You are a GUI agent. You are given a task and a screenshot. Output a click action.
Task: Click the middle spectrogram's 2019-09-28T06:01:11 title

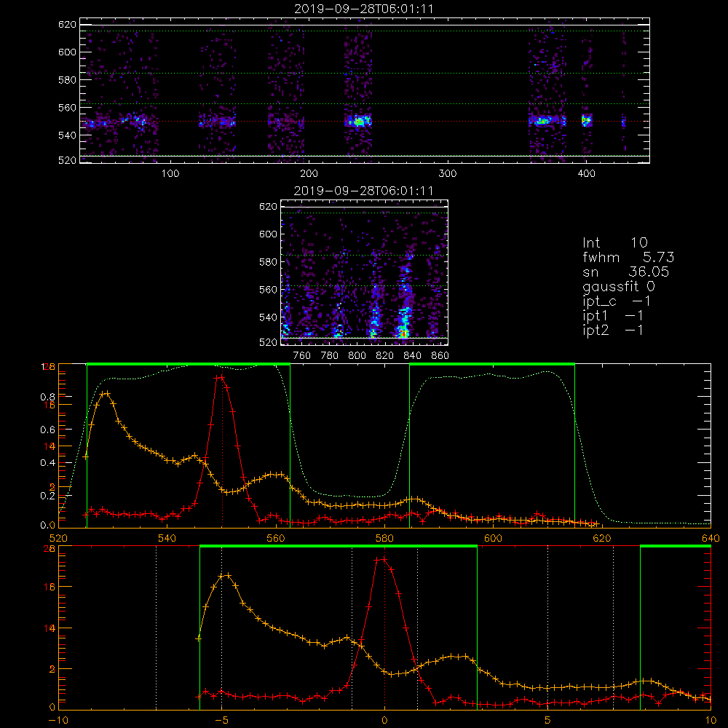pos(364,191)
